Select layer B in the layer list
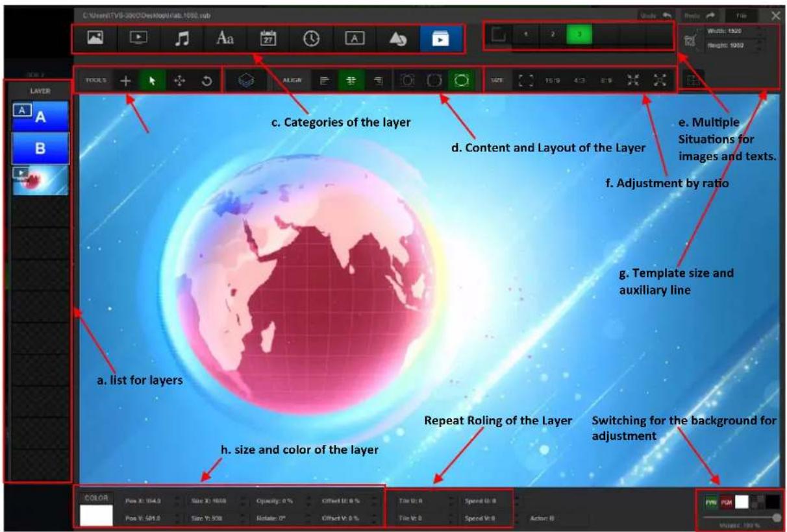 [40, 148]
